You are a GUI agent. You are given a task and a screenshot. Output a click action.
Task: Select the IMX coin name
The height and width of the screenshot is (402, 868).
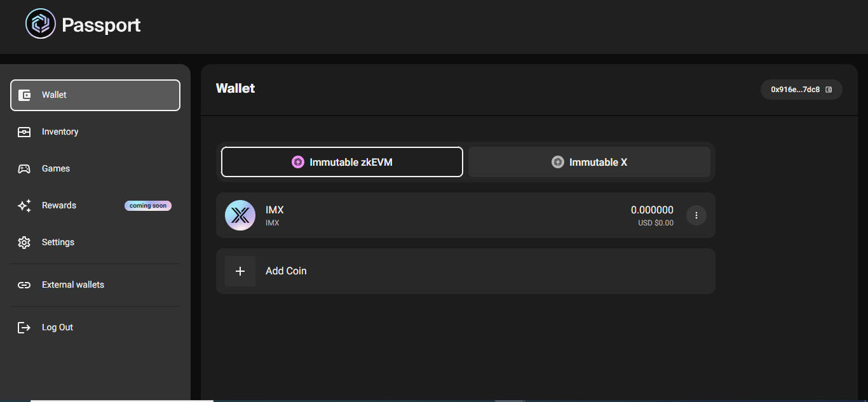click(275, 210)
